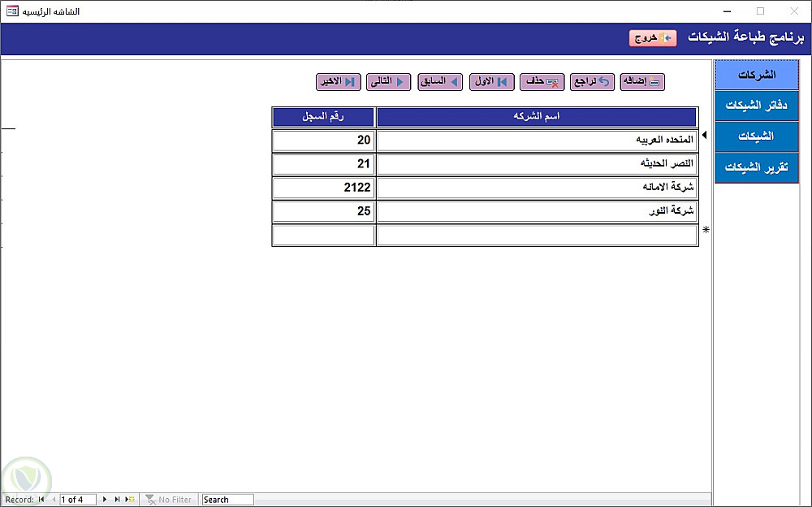Click the Search box in status bar
812x507 pixels.
[228, 500]
